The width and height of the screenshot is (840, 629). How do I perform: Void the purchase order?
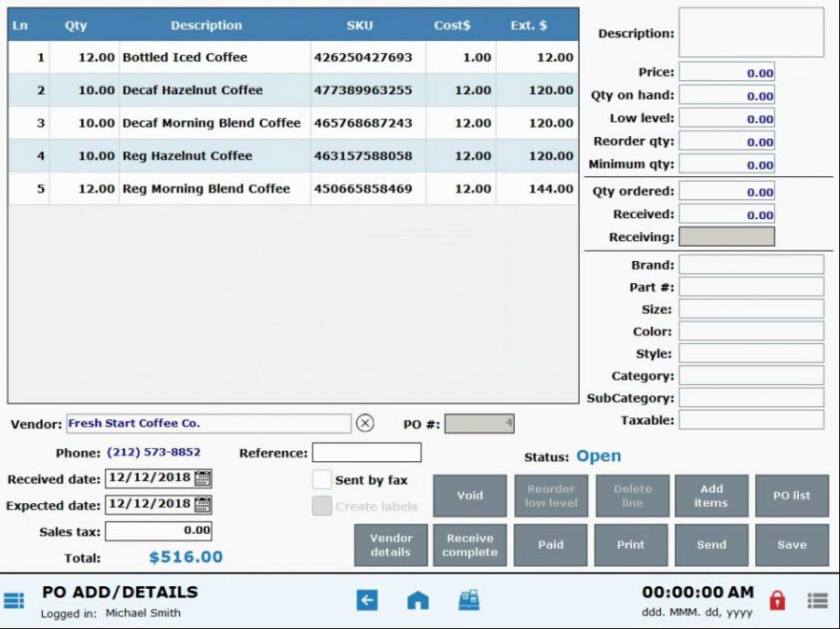click(x=469, y=495)
